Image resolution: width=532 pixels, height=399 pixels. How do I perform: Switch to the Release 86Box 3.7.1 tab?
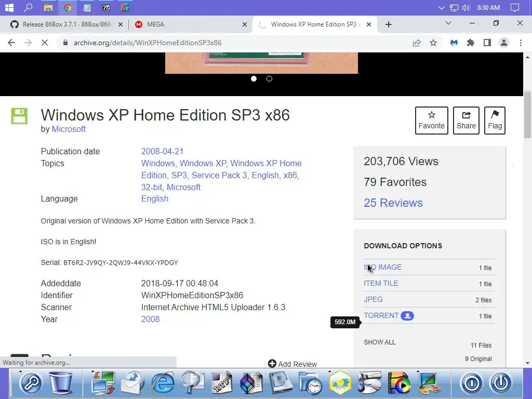click(66, 24)
